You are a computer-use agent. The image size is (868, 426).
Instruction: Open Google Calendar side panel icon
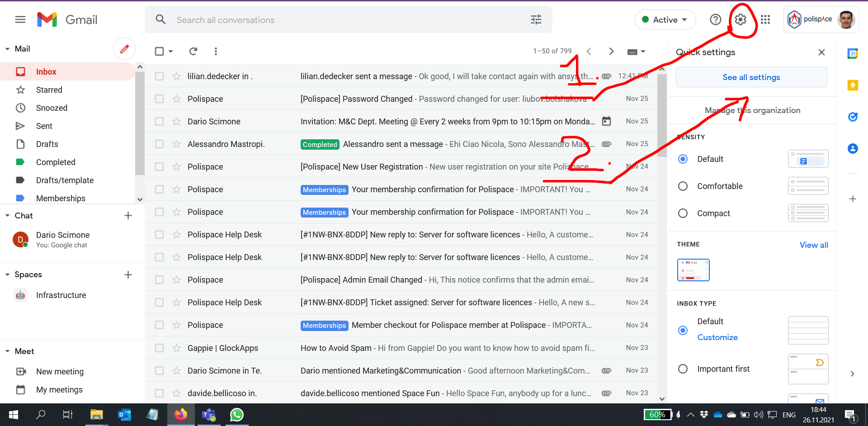[853, 53]
